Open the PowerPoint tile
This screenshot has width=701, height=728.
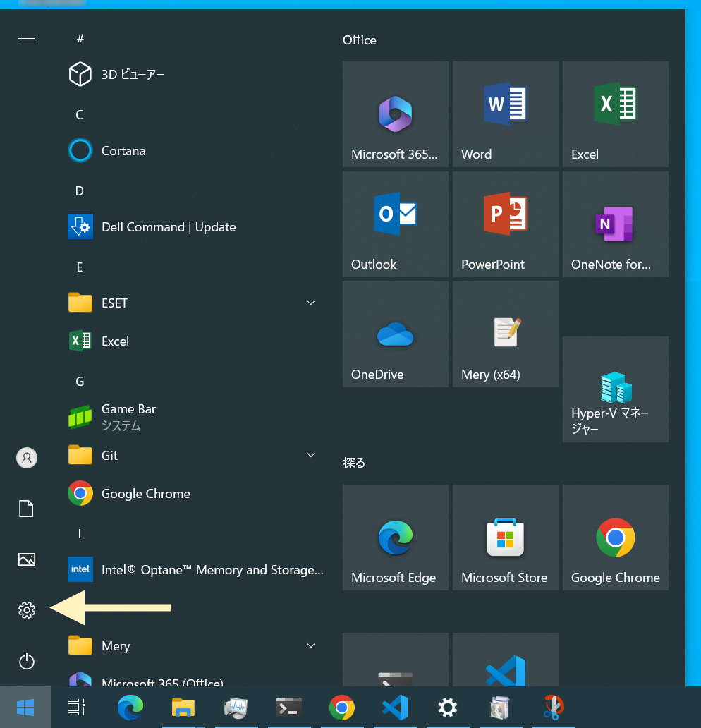click(506, 224)
